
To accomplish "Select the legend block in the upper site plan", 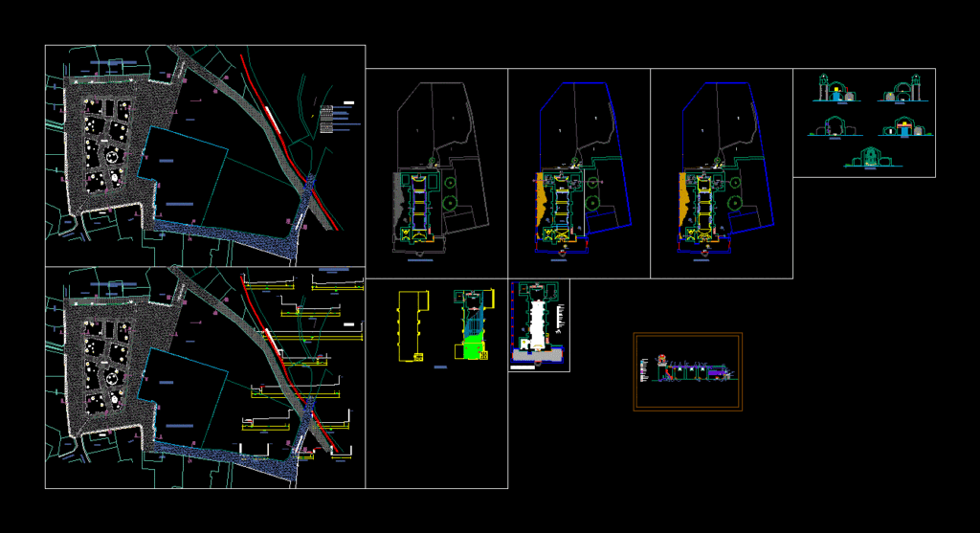I will coord(338,118).
